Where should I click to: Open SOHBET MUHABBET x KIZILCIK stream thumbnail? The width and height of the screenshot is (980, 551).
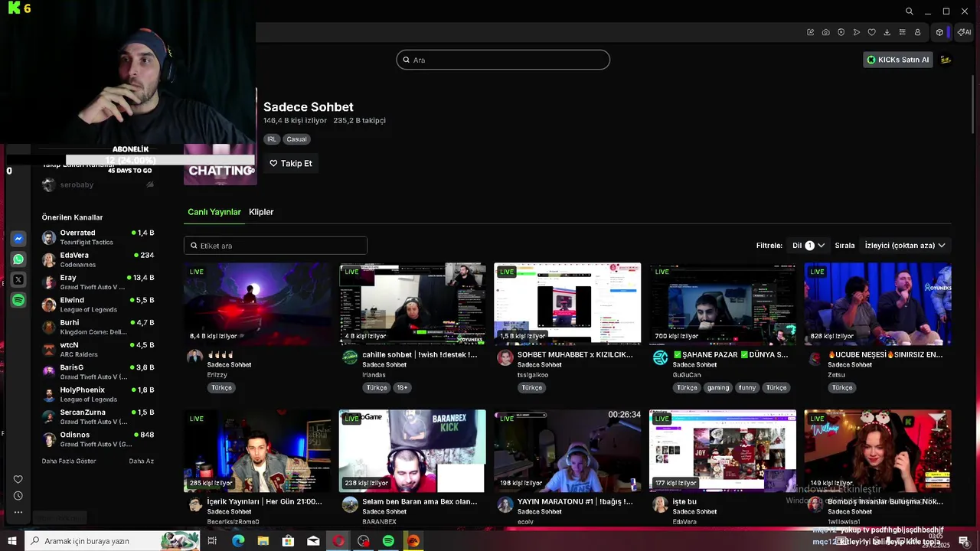(x=567, y=305)
